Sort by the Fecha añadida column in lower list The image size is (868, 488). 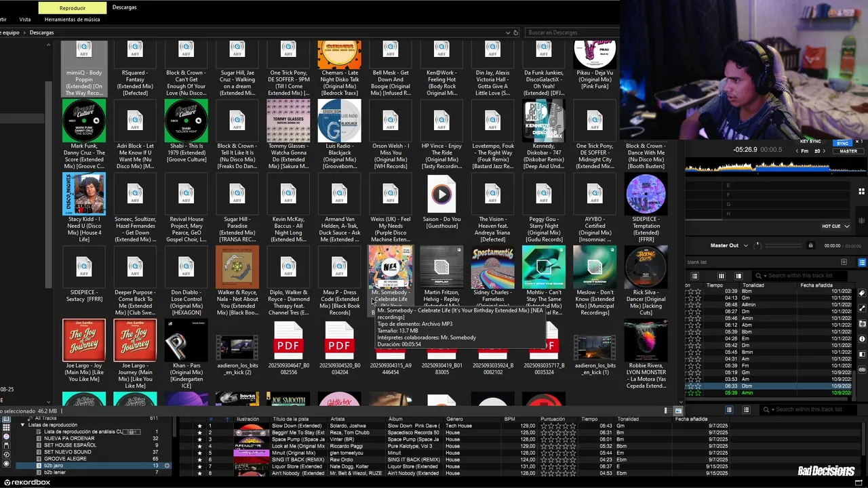692,420
